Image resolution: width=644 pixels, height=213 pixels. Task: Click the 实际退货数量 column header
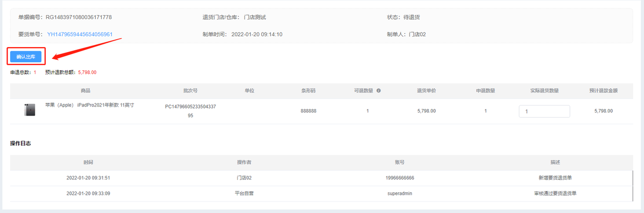point(544,91)
